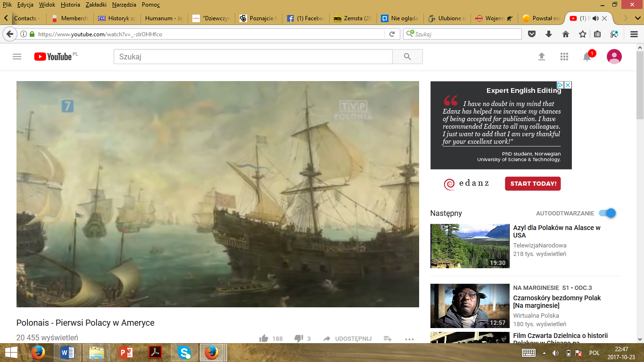Screen dimensions: 644x362
Task: Open the Plik menu
Action: 8,5
